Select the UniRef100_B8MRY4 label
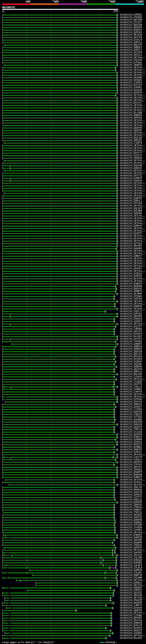 point(131,291)
